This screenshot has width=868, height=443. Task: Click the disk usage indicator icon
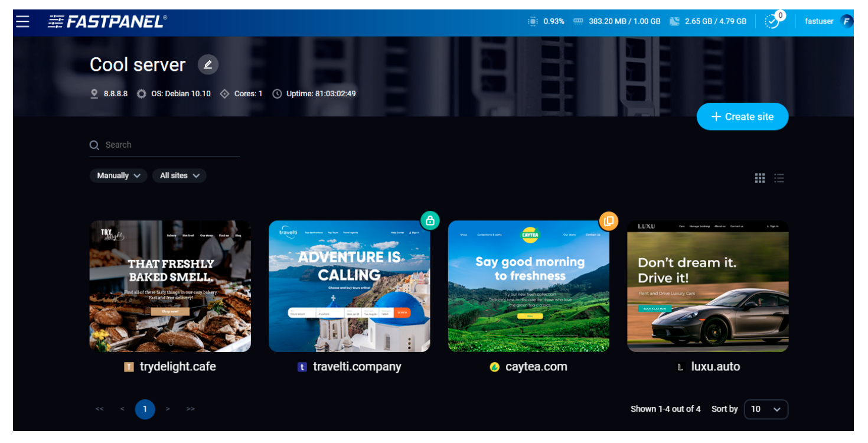click(x=675, y=21)
